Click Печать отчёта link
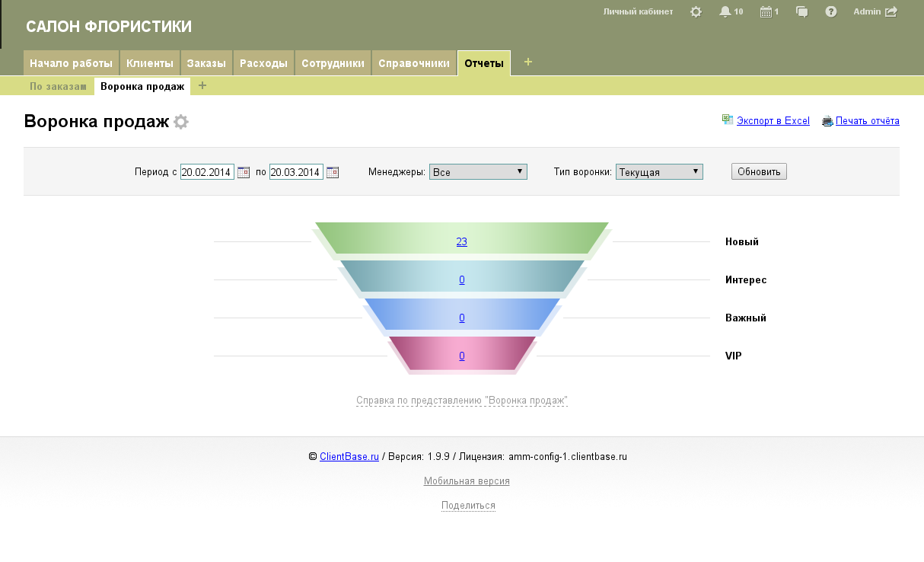The image size is (924, 562). pyautogui.click(x=867, y=121)
